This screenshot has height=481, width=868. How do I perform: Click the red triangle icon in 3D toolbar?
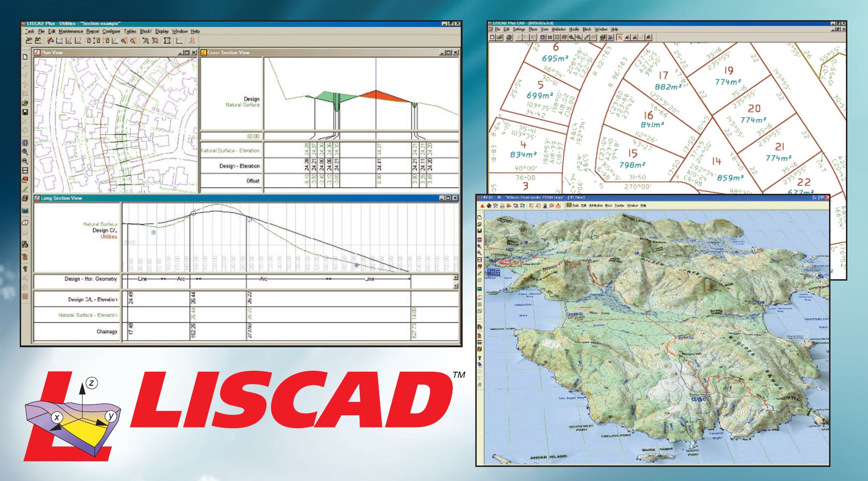(481, 206)
